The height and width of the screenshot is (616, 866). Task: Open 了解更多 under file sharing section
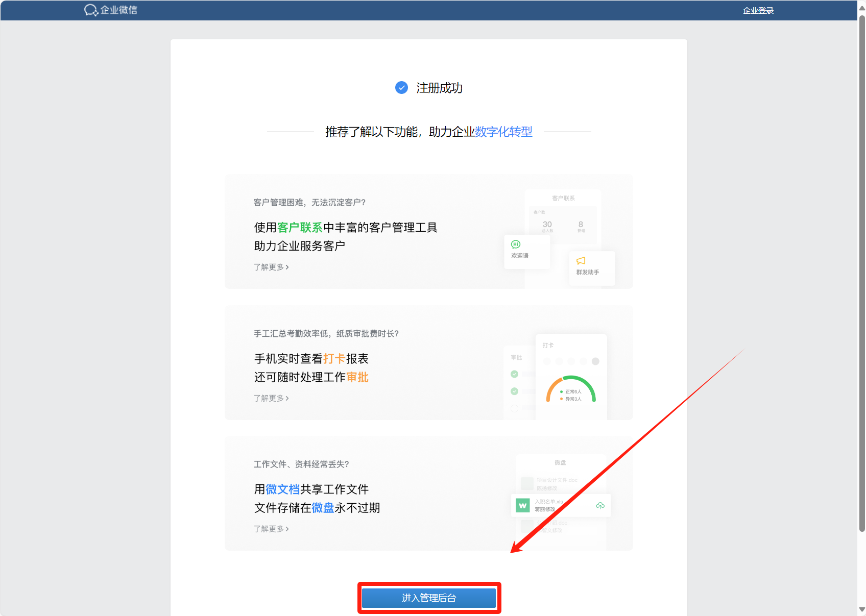[x=271, y=529]
